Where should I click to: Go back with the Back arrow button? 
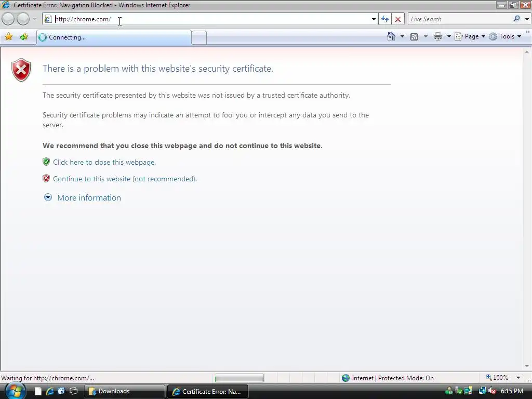tap(8, 19)
